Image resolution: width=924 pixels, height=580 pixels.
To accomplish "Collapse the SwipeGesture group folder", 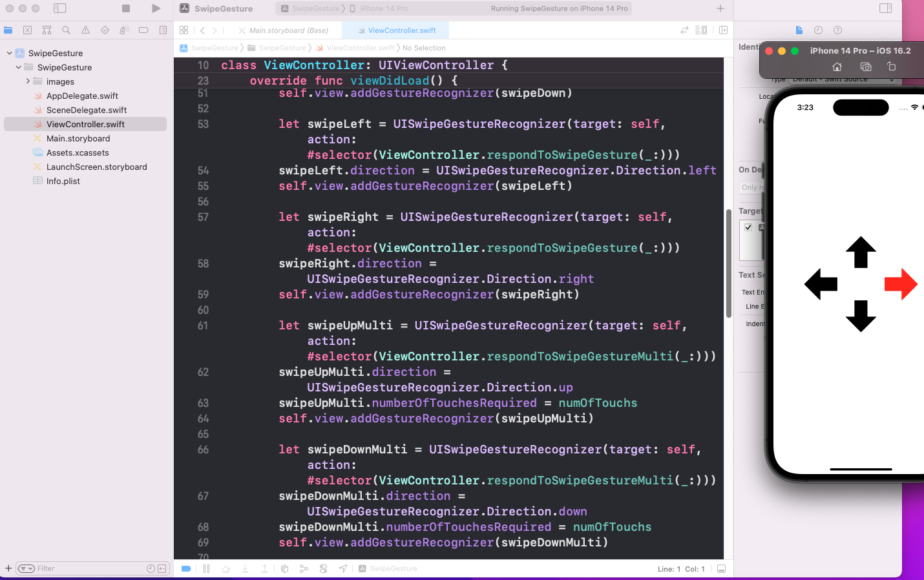I will 18,67.
